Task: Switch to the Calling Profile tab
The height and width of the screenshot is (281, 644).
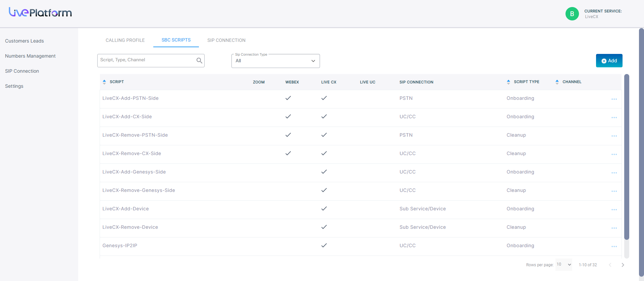Action: pos(125,40)
